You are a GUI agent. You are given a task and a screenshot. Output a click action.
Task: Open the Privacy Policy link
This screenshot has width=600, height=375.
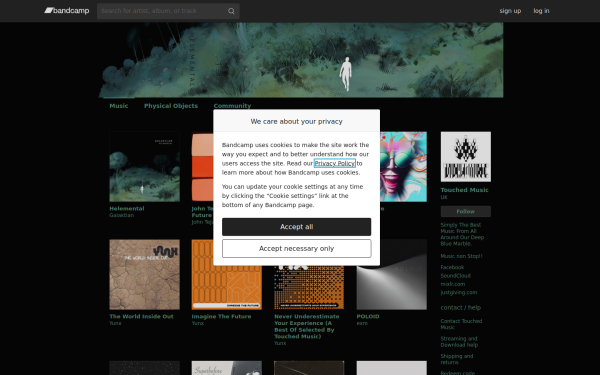[335, 163]
